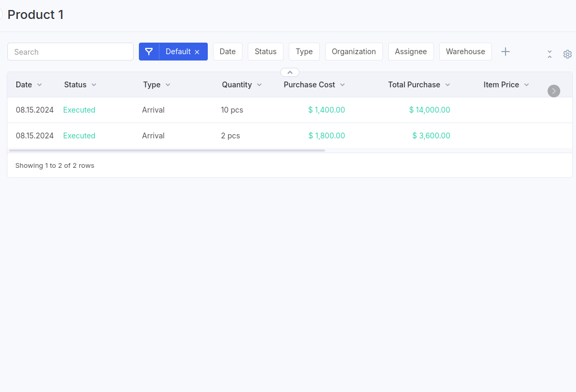Click the 'Showing 1 to 2 of 2 rows' text
This screenshot has width=576, height=392.
55,166
